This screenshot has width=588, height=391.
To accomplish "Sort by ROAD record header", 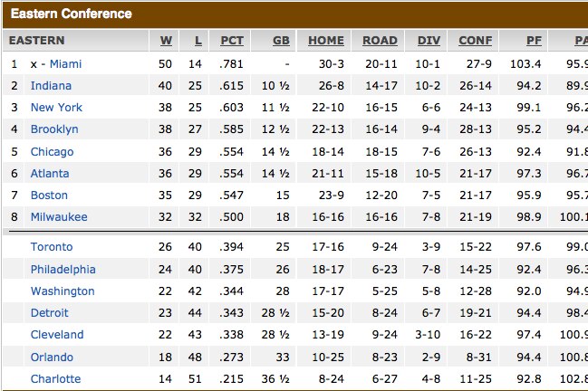I will 380,41.
